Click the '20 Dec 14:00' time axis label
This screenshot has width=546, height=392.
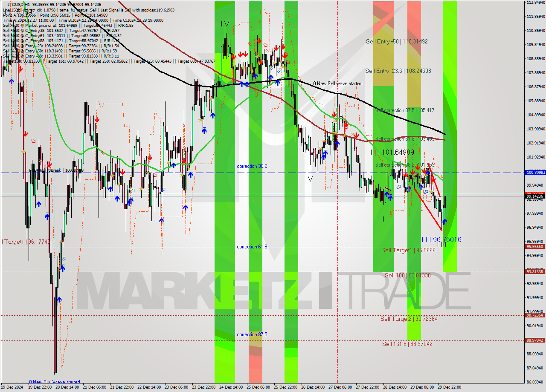click(67, 387)
